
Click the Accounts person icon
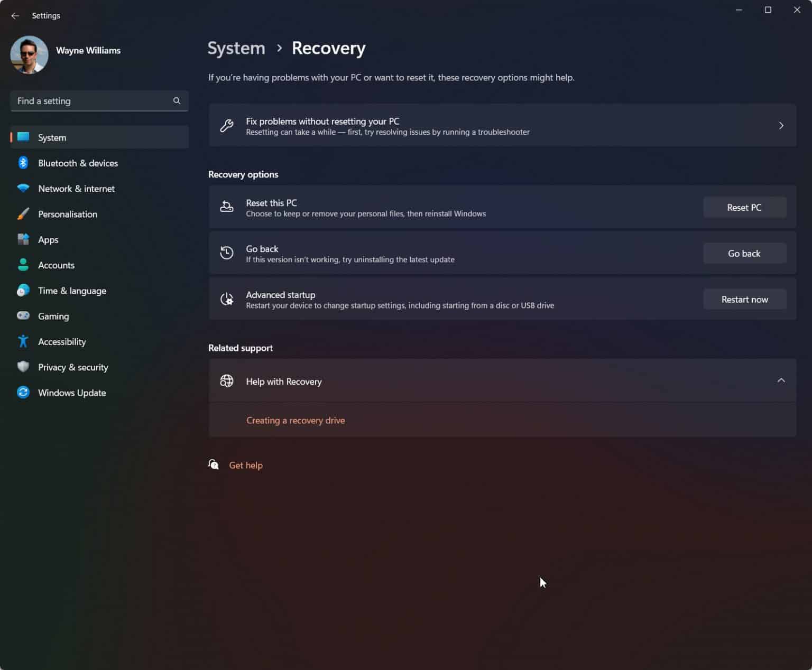pyautogui.click(x=23, y=265)
